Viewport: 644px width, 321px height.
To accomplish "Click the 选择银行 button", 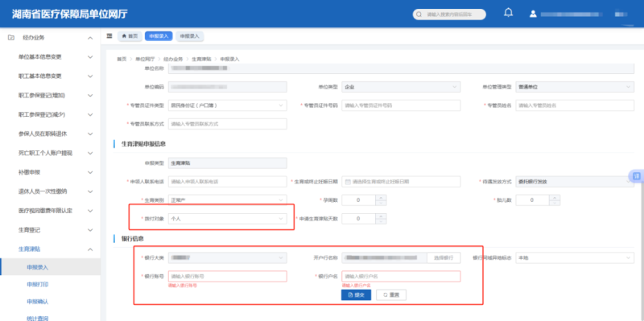I will (x=444, y=257).
